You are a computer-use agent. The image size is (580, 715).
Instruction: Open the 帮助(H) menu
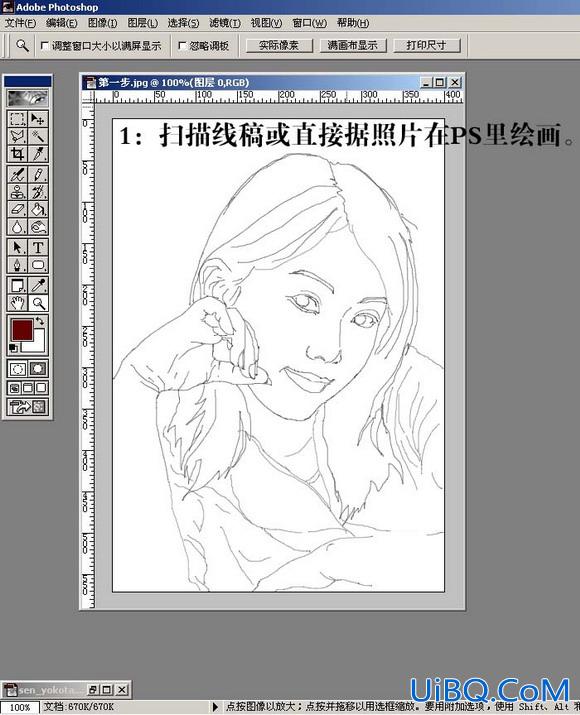click(x=353, y=23)
